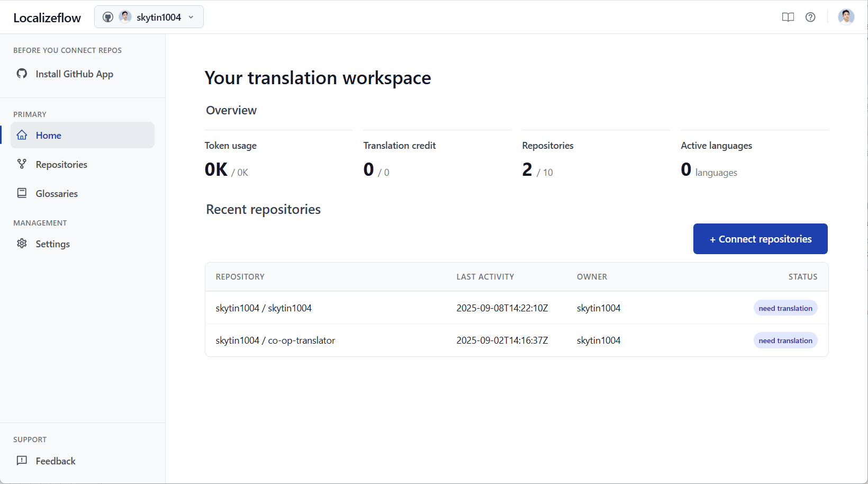Open the user profile avatar at top right
Screen dimensions: 868x484
pos(846,17)
